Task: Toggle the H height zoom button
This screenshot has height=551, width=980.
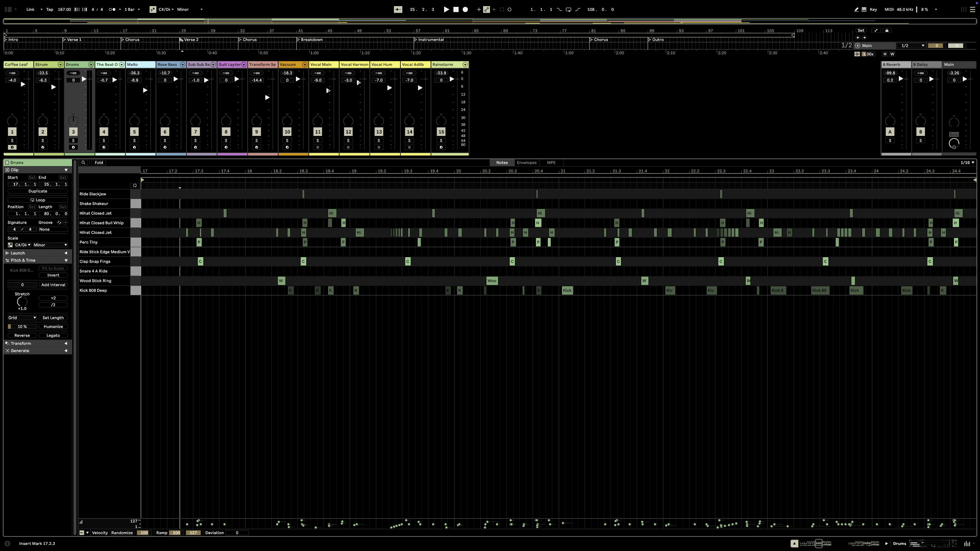Action: [885, 54]
